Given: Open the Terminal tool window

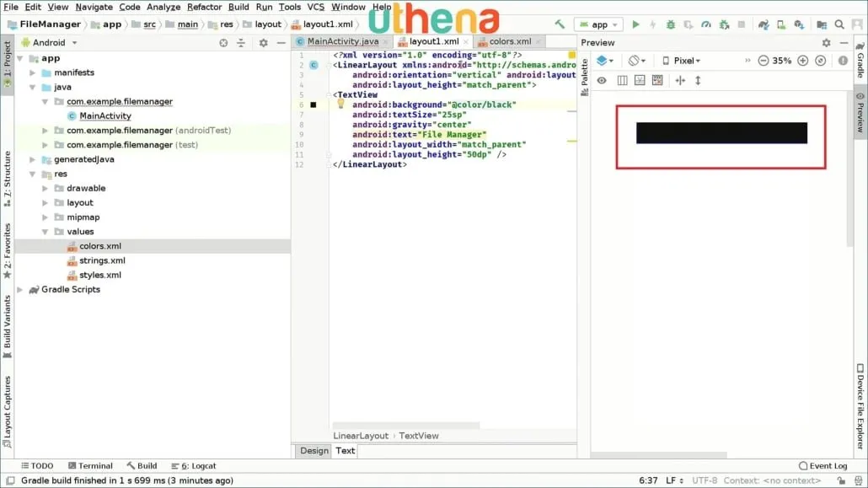Looking at the screenshot, I should click(90, 466).
